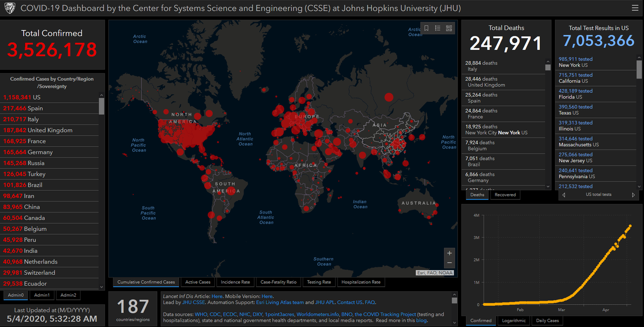Open the basemap gallery grid icon
The image size is (644, 327).
click(449, 28)
